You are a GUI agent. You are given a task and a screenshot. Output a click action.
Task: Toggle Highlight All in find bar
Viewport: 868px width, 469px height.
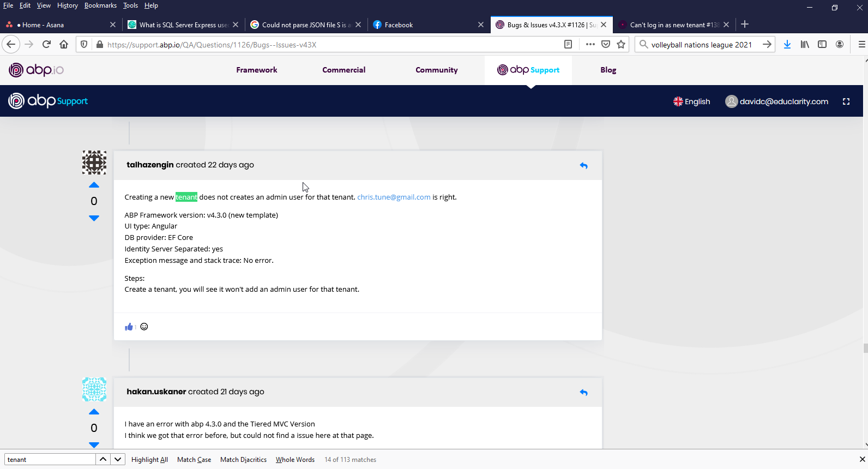[x=149, y=460]
